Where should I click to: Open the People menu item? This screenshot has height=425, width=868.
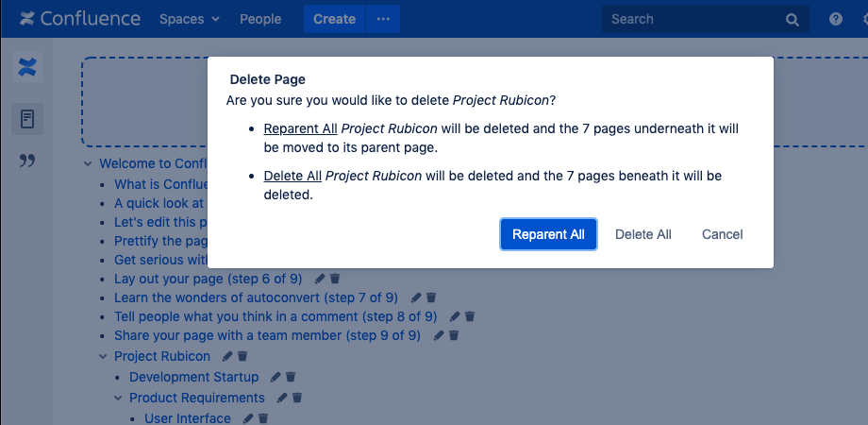(x=260, y=19)
